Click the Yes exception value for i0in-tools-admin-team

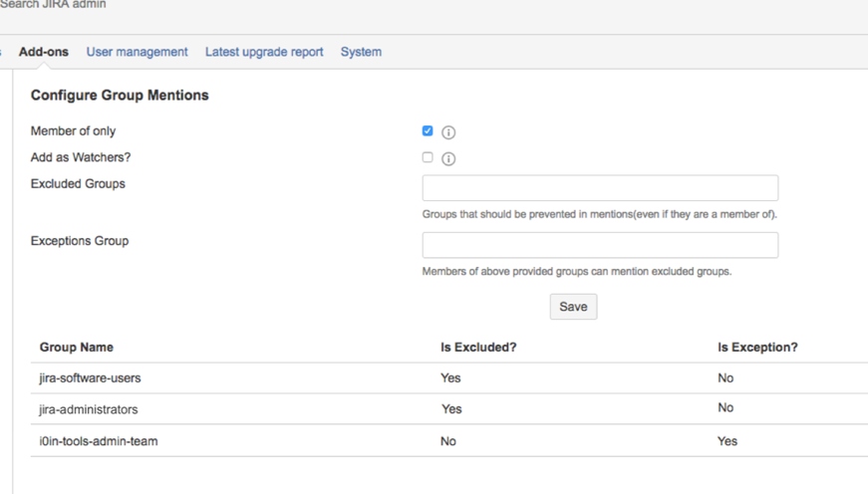(727, 441)
